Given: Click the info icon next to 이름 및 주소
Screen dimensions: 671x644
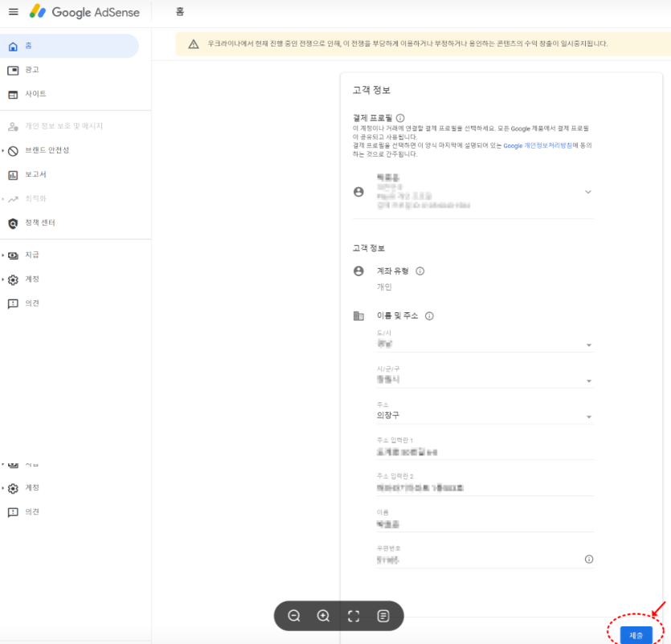Looking at the screenshot, I should pos(429,316).
